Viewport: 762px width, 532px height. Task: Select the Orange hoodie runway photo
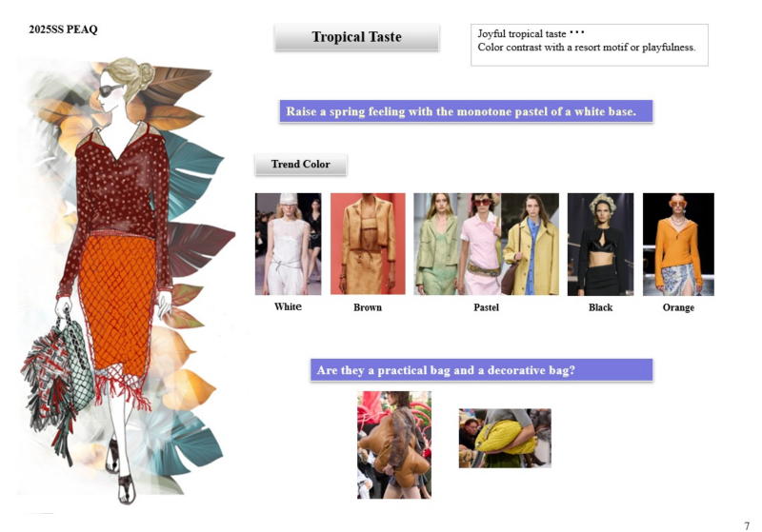678,245
